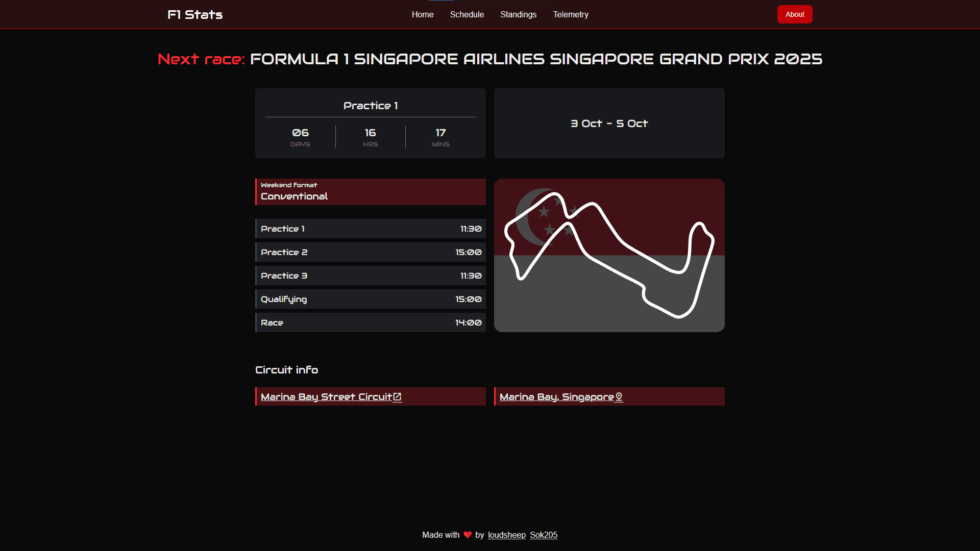Select the Practice 1 session row at 11:30
This screenshot has width=980, height=551.
[370, 229]
